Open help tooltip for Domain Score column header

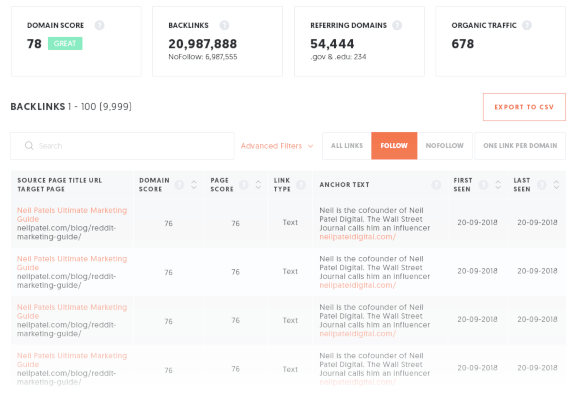pos(179,185)
